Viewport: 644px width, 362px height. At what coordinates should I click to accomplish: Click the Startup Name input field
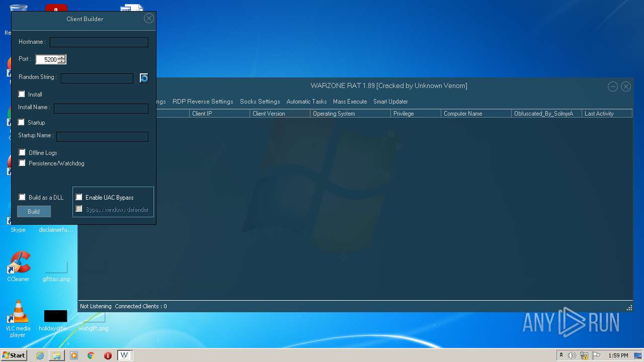102,136
